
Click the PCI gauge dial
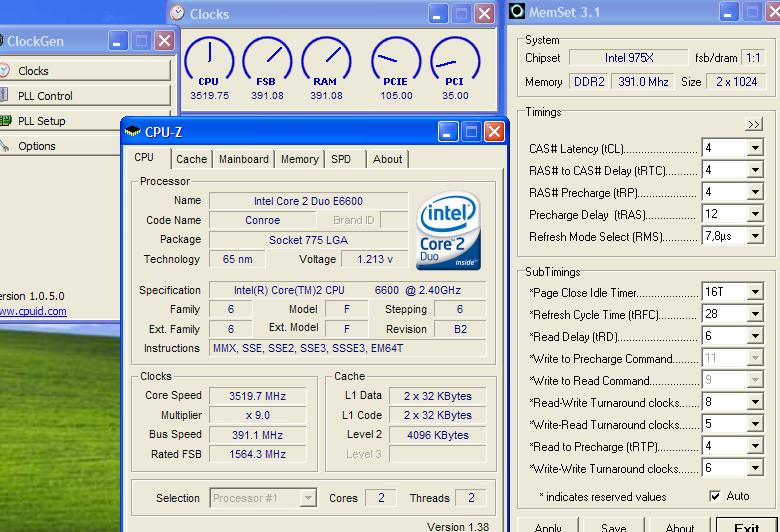click(x=455, y=59)
